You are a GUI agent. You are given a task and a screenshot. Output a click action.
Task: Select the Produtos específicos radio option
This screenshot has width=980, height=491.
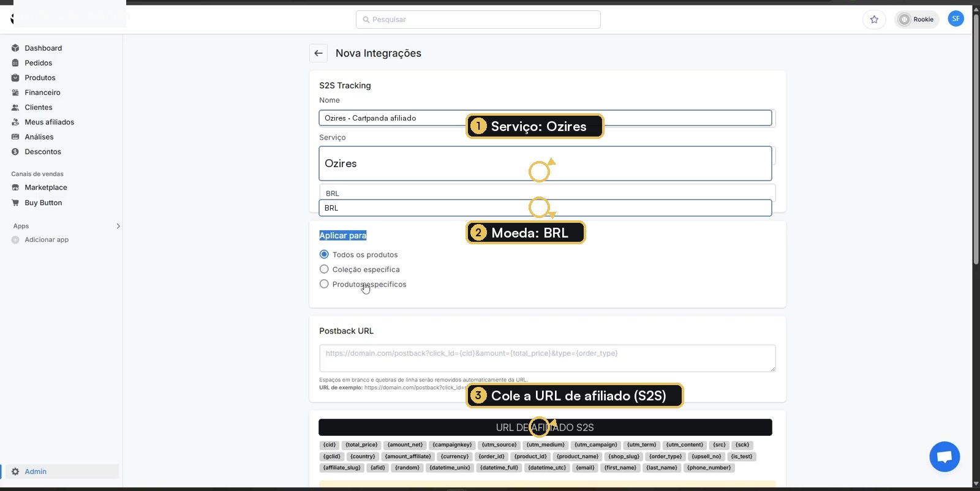324,283
